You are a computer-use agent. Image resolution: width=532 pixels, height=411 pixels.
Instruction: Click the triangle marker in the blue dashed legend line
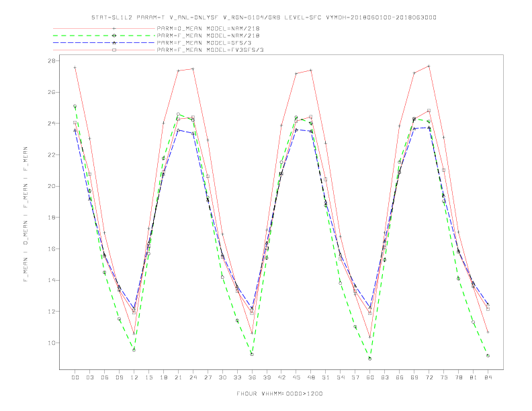click(x=114, y=43)
